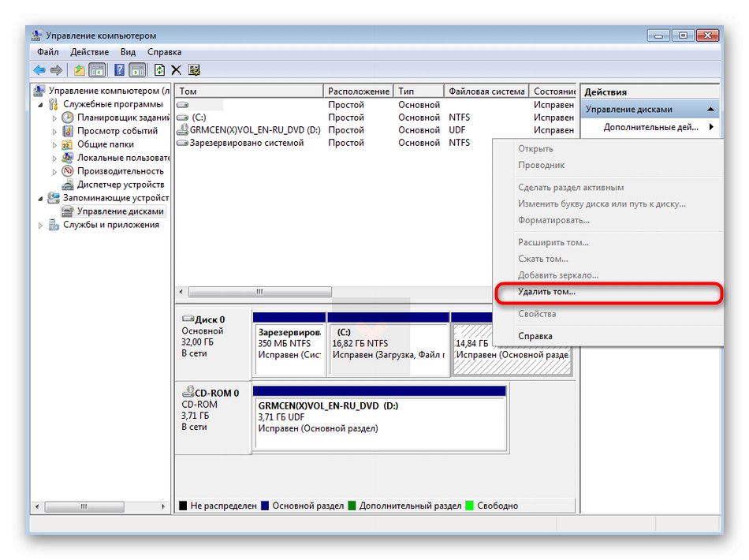Sort by the Том column header
The image size is (749, 560).
point(249,91)
